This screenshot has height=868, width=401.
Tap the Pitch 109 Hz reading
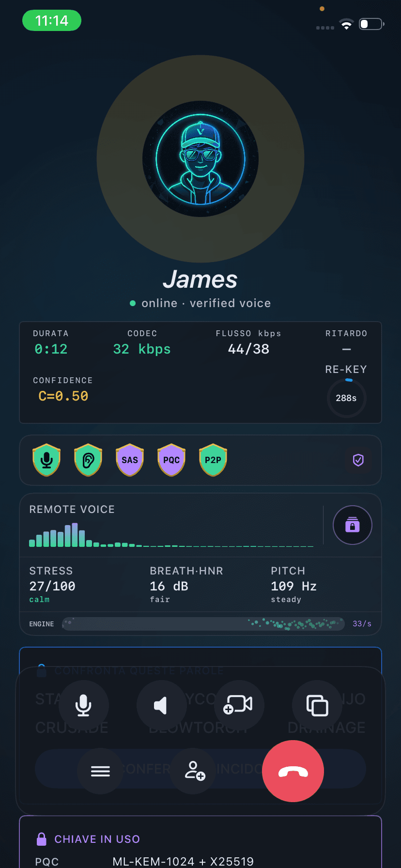294,586
